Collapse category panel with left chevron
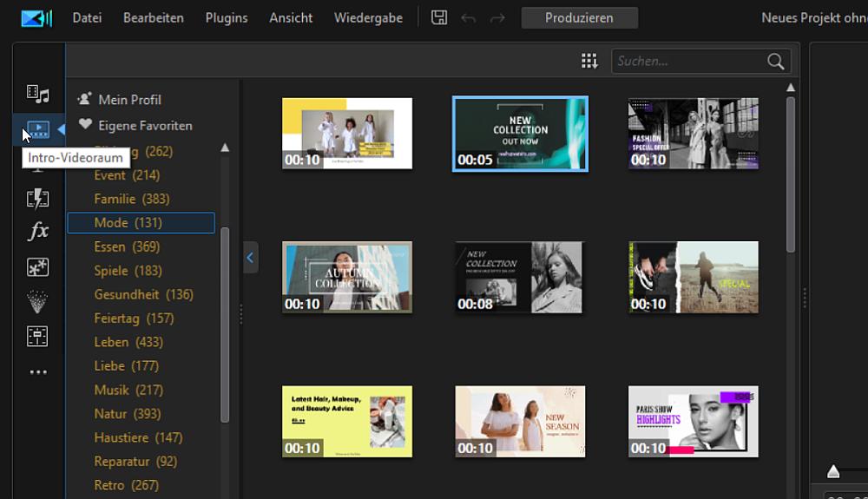Screen dimensions: 868x499 point(250,257)
